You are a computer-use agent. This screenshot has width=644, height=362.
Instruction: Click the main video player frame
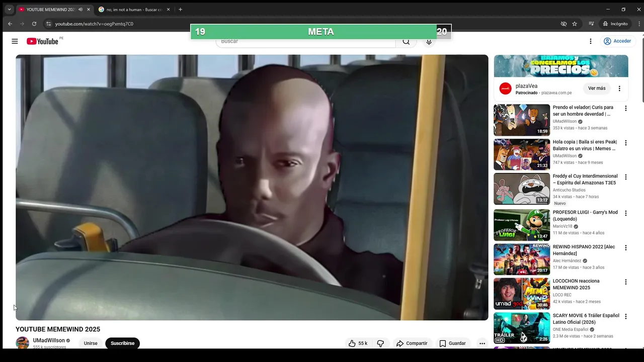click(252, 188)
